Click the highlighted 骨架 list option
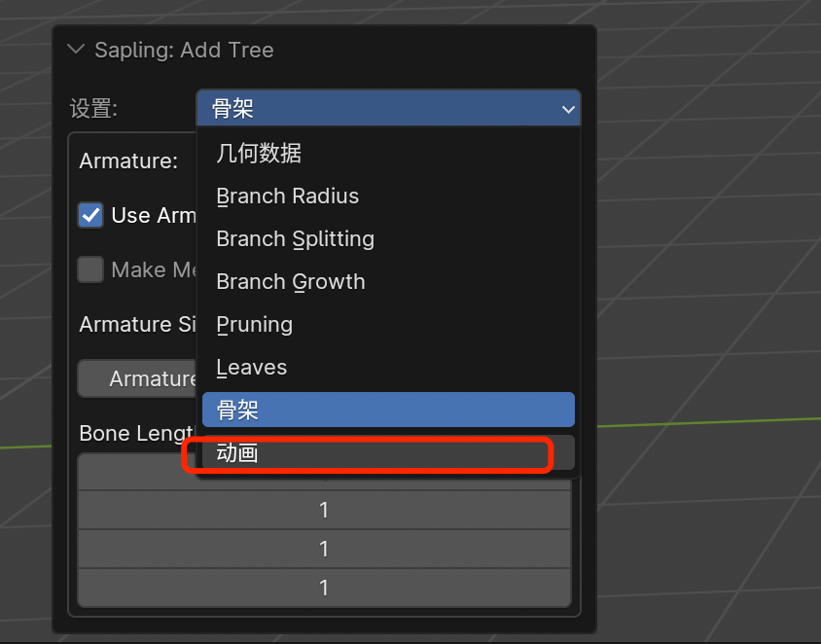 pyautogui.click(x=388, y=410)
